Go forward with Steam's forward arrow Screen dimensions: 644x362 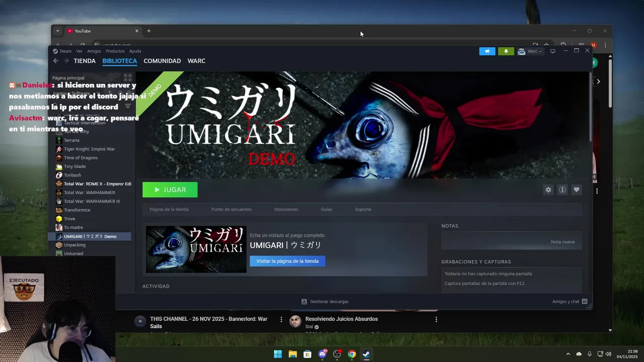click(66, 61)
